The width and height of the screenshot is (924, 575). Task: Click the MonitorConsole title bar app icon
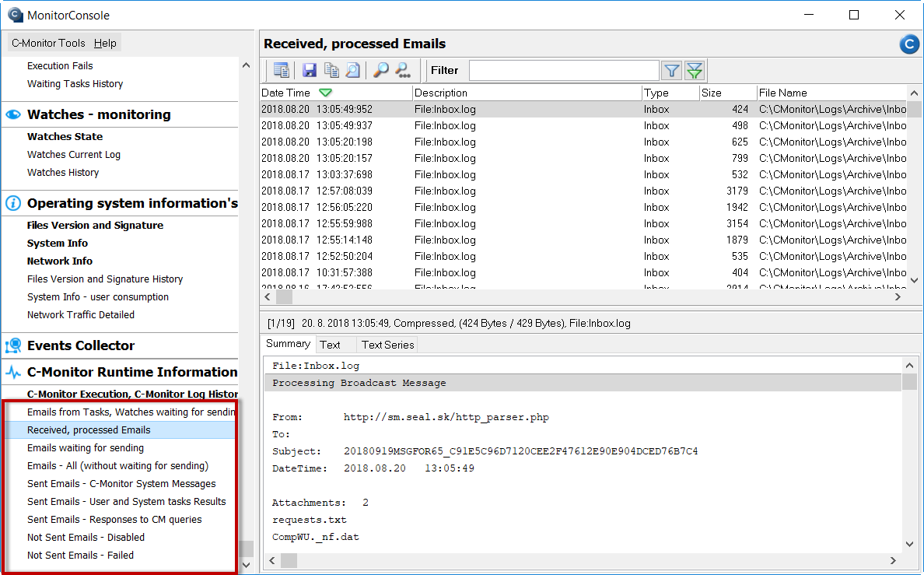(x=16, y=15)
